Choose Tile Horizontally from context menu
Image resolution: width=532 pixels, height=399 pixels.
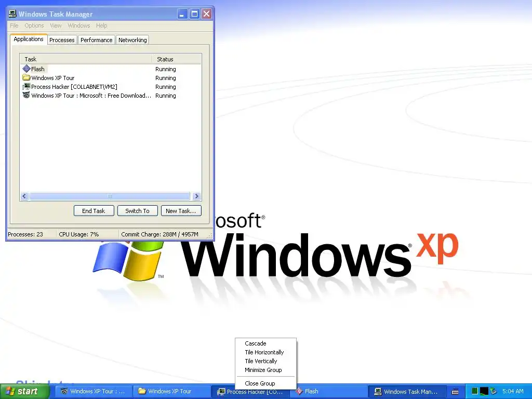265,352
